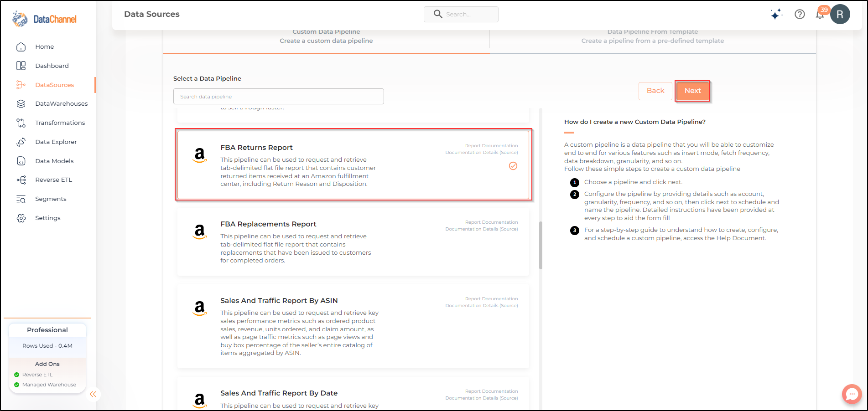Open Documentation Details (Source) for FBA Returns Report
Viewport: 868px width, 411px height.
point(482,153)
